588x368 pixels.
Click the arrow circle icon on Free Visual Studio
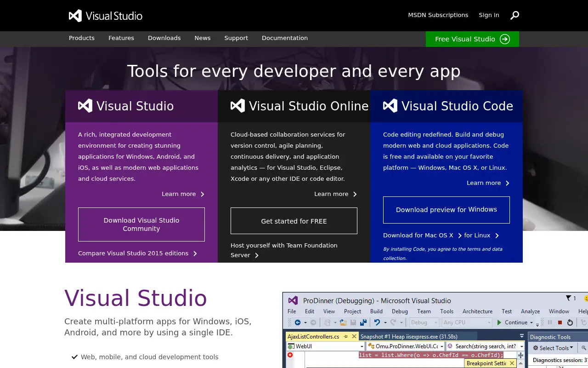[505, 39]
